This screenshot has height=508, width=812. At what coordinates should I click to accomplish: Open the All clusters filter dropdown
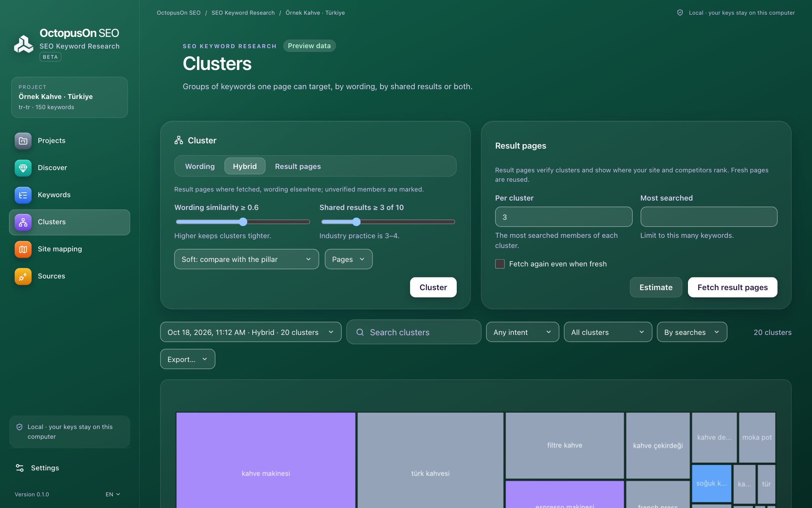click(608, 332)
